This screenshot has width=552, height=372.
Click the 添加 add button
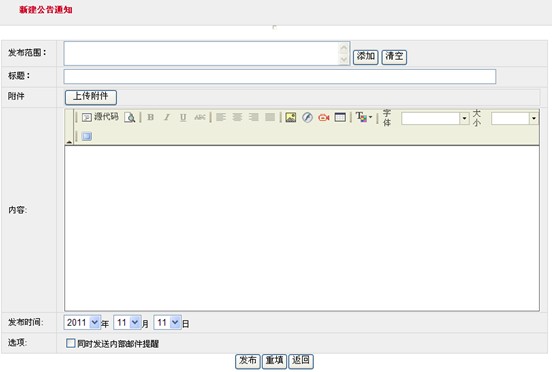point(366,57)
